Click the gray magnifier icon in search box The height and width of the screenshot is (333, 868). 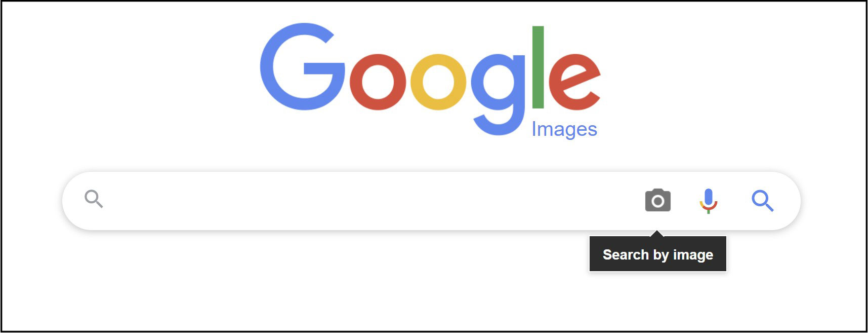(94, 199)
